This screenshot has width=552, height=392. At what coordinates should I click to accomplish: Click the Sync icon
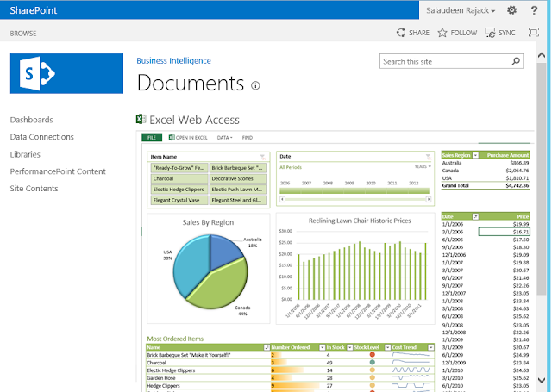pos(490,33)
